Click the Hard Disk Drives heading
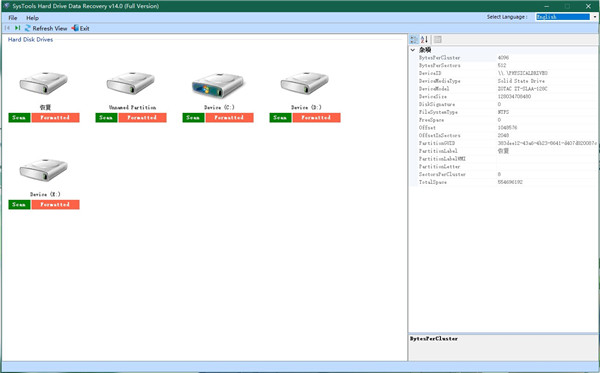This screenshot has width=600, height=373. point(31,39)
